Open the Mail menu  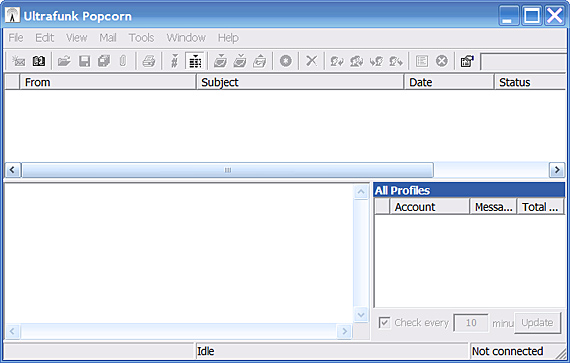coord(108,38)
